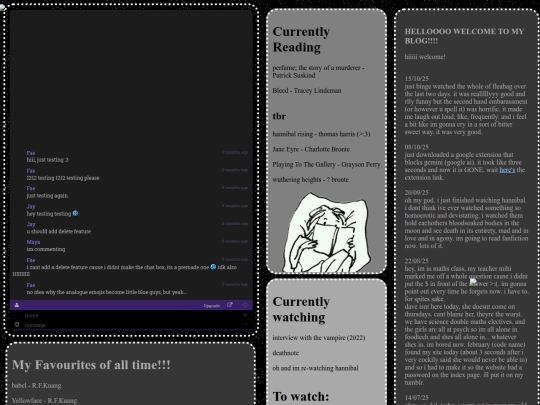Click 'hannibal rising - thomas harris' entry
Image resolution: width=540 pixels, height=405 pixels.
click(321, 134)
